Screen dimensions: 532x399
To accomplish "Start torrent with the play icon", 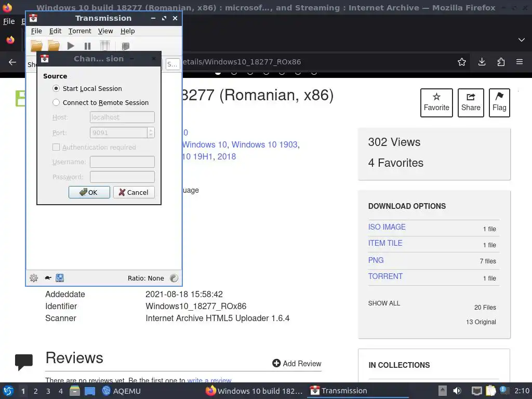I will tap(71, 46).
